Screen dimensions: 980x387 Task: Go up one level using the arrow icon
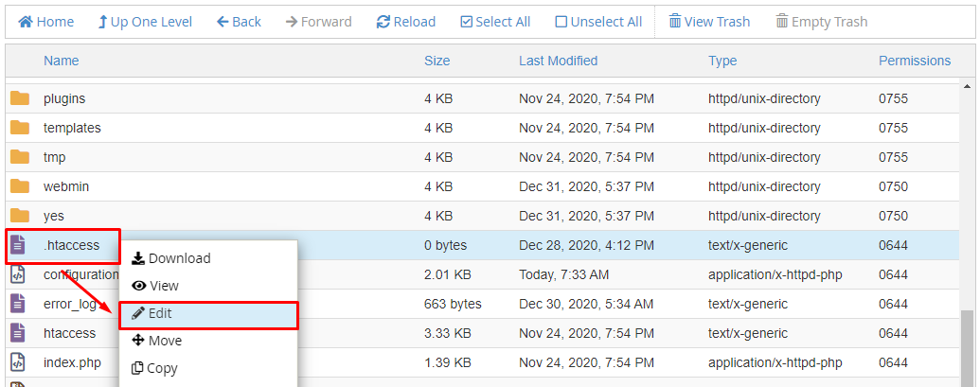(x=102, y=22)
